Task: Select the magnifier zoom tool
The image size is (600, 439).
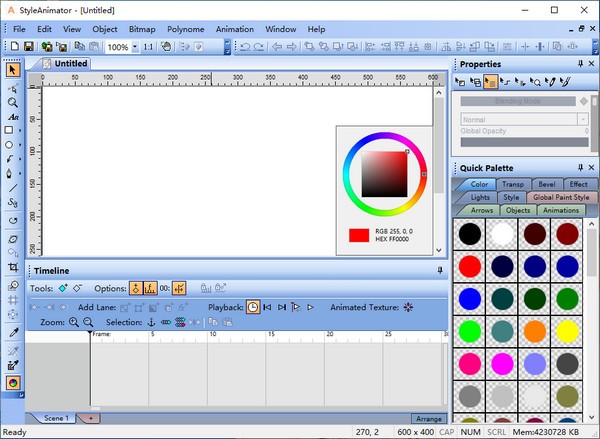Action: pos(13,103)
